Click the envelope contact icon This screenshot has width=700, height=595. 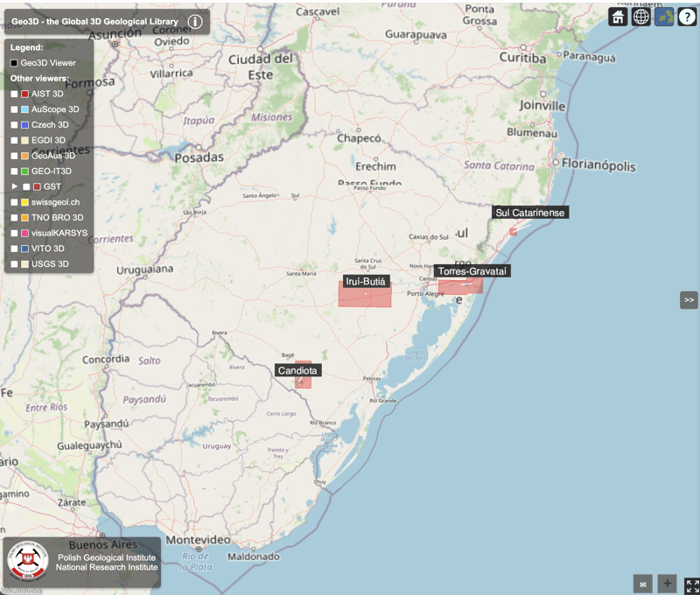point(643,584)
